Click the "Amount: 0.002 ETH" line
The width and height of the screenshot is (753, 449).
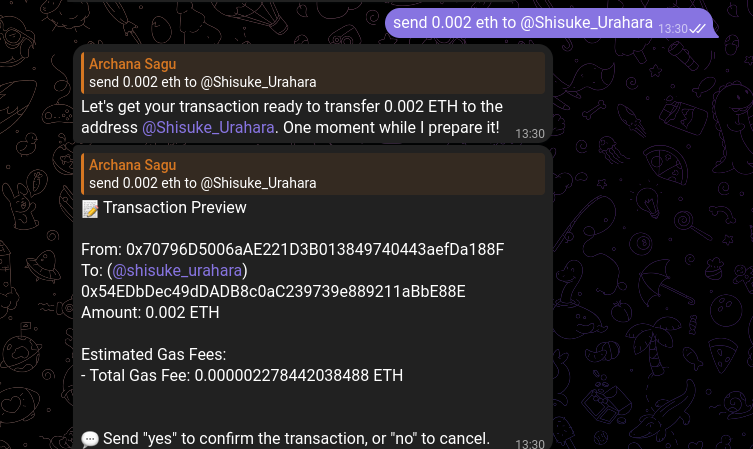(150, 312)
